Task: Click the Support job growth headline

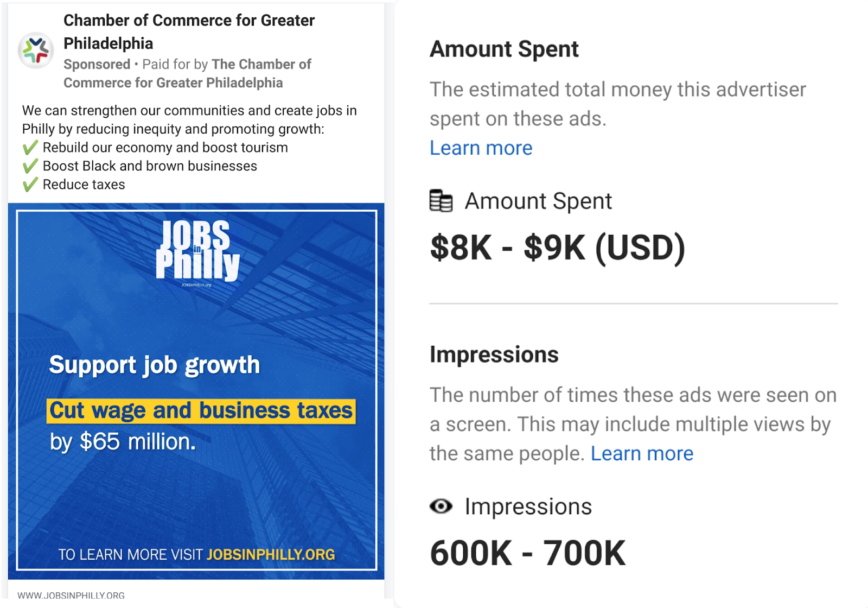Action: pyautogui.click(x=155, y=365)
